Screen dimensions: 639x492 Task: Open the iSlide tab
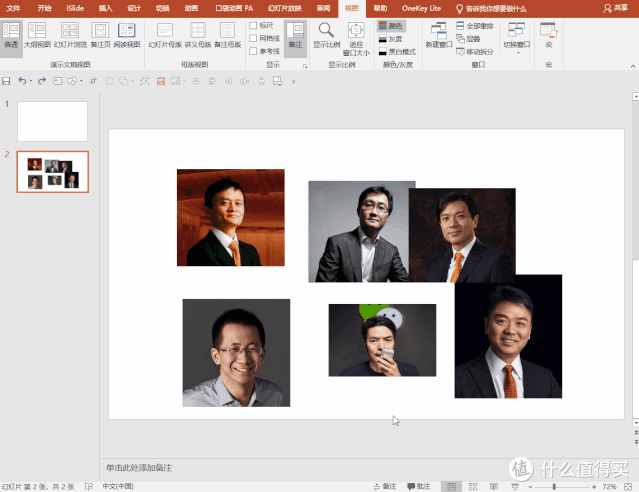point(75,8)
